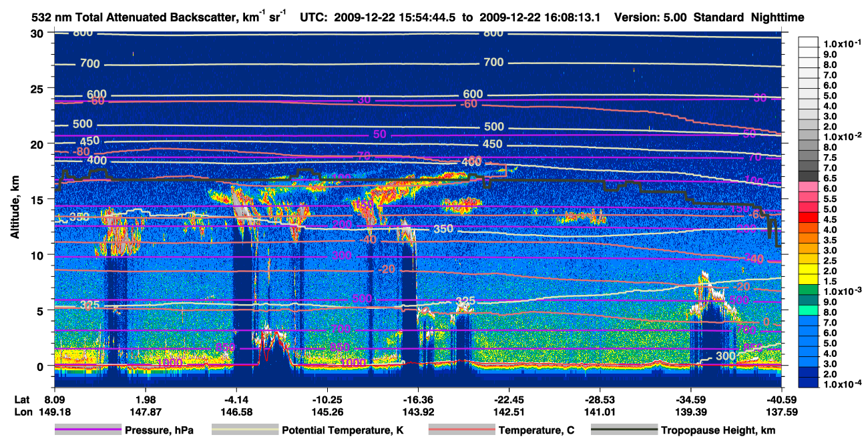Click the Temperature legend's salmon line sample
This screenshot has height=445, width=868.
(461, 430)
